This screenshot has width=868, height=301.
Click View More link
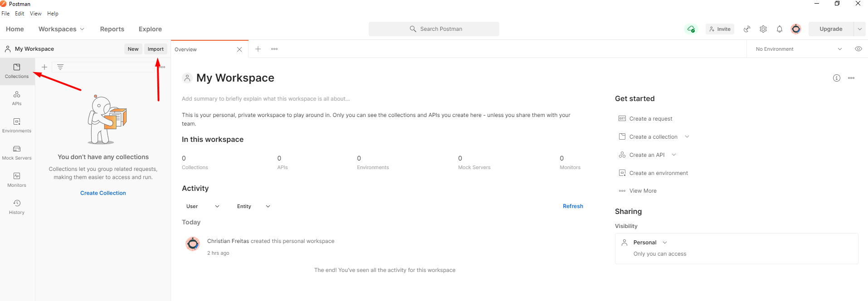(x=643, y=191)
